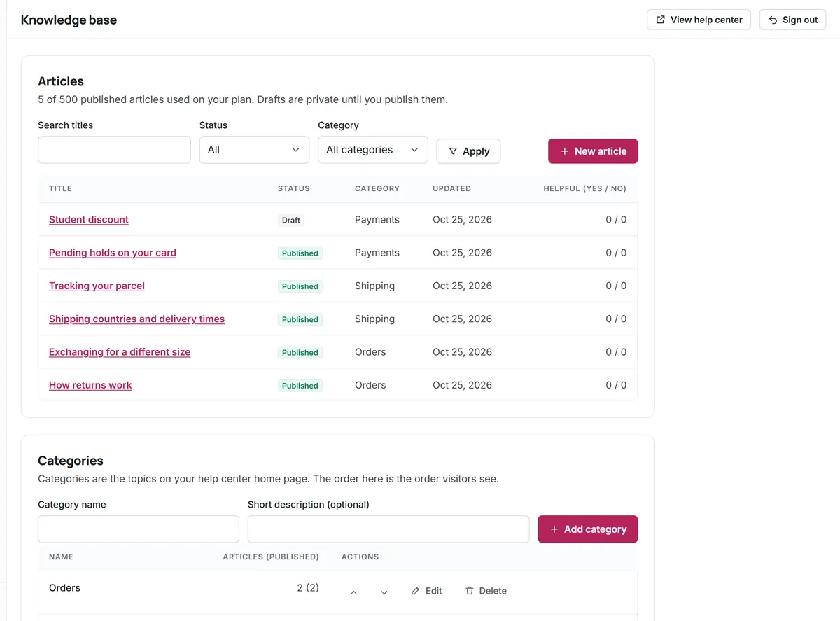Click the Add category button
840x621 pixels.
587,529
